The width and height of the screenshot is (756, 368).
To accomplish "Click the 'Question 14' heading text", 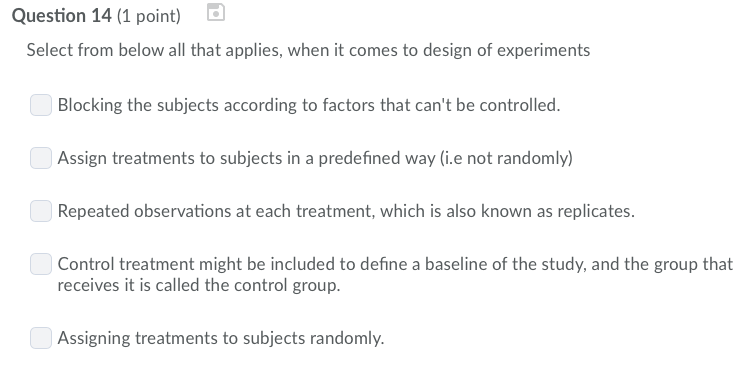I will pyautogui.click(x=62, y=16).
